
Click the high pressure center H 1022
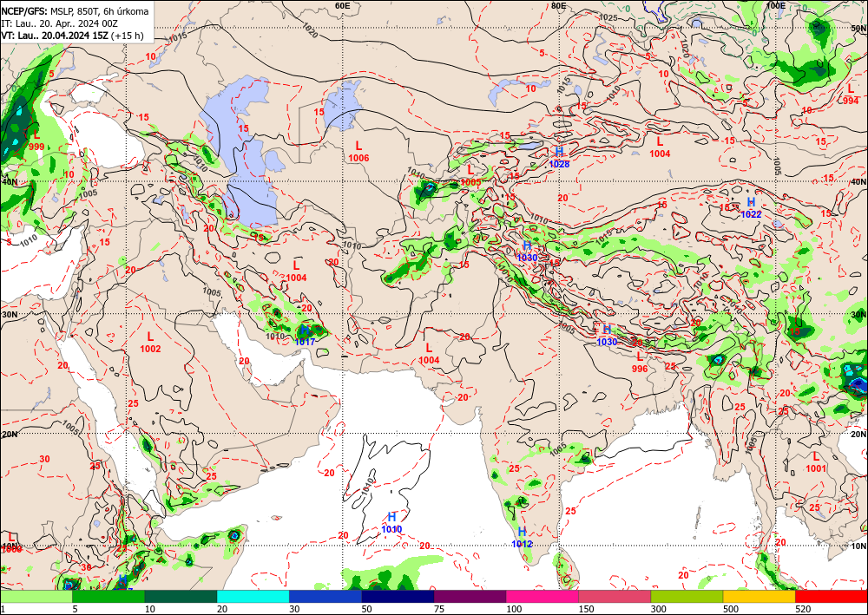(x=751, y=208)
